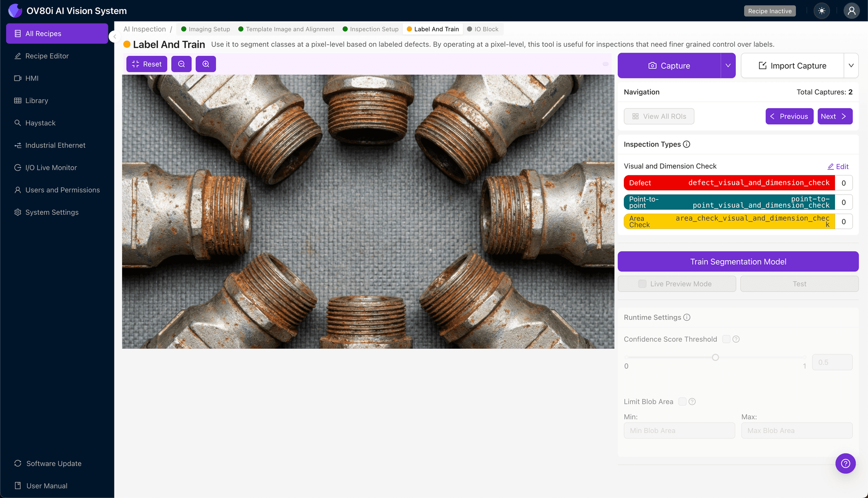Open the I/O Live Monitor
Screen dimensions: 868x498
(50, 167)
